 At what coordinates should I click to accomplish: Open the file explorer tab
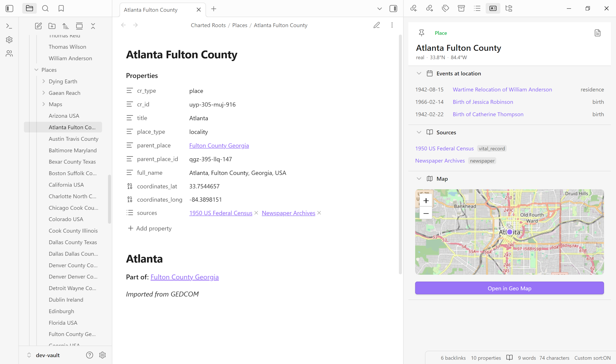tap(30, 9)
